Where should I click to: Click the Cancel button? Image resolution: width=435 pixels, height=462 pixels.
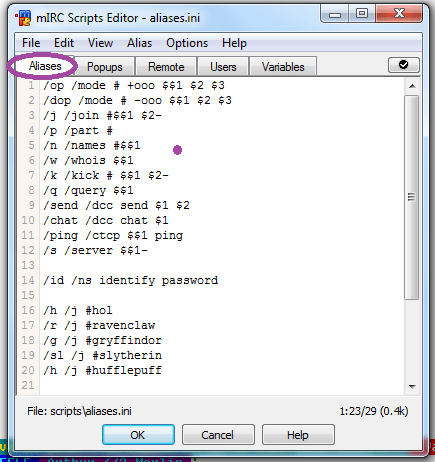218,435
